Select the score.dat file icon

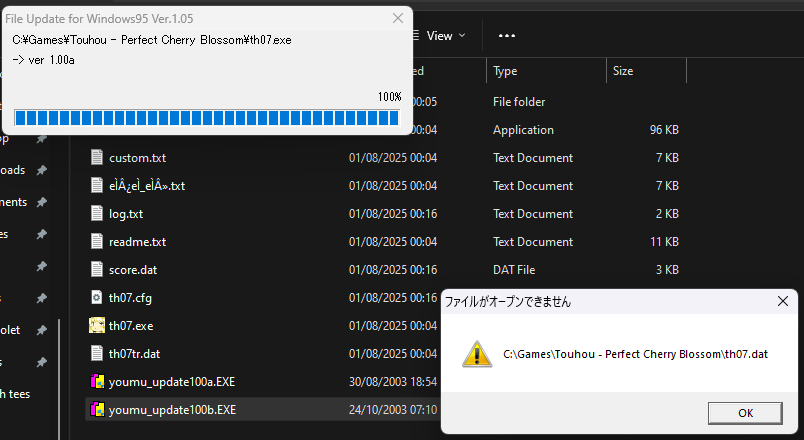[x=97, y=269]
